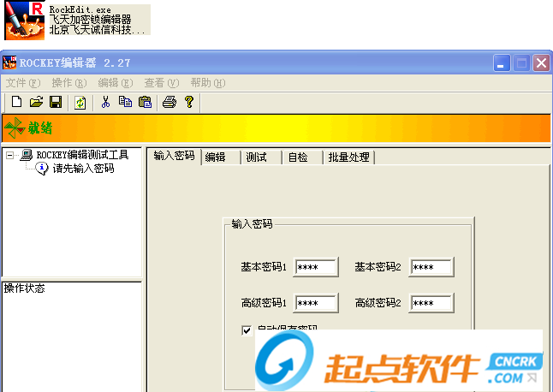
Task: Click the info bubble icon in tree
Action: pos(42,169)
